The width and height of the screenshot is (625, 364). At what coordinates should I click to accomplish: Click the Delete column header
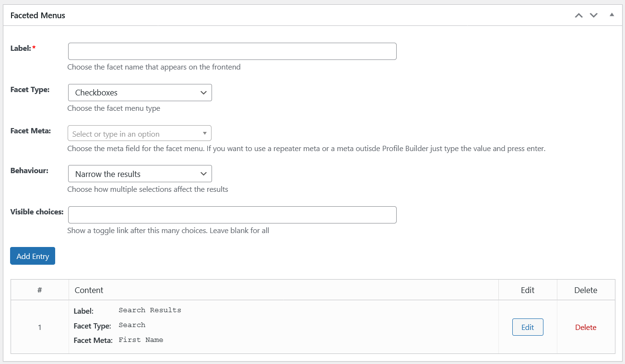pos(586,290)
